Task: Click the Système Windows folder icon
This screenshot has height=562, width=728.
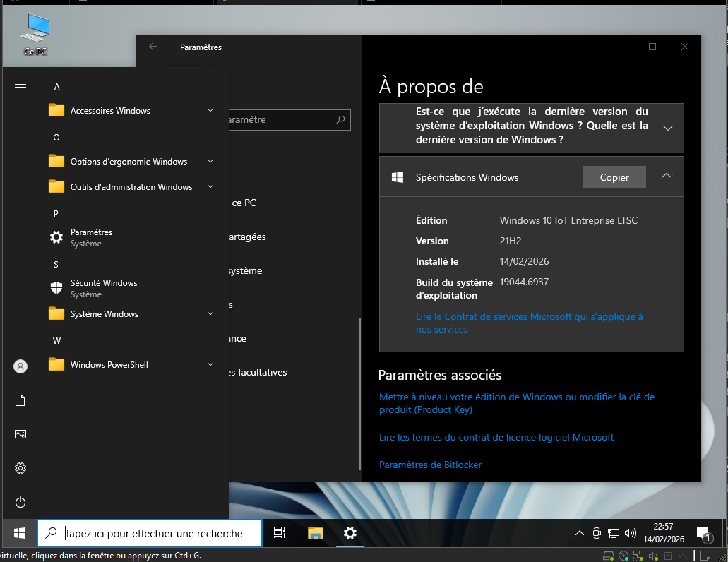Action: tap(56, 313)
